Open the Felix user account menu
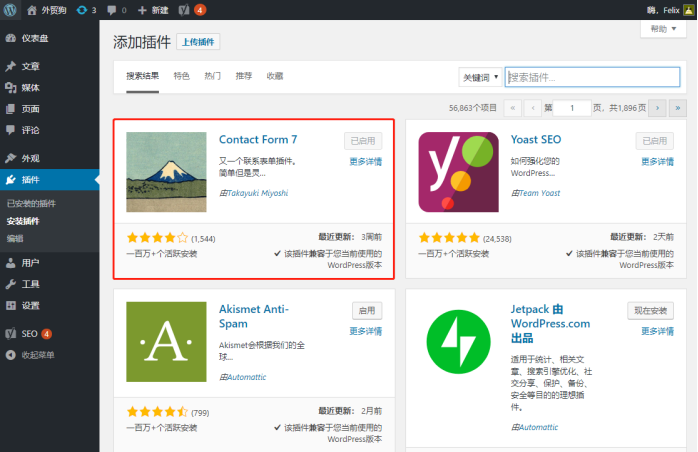This screenshot has width=698, height=452. click(x=670, y=10)
